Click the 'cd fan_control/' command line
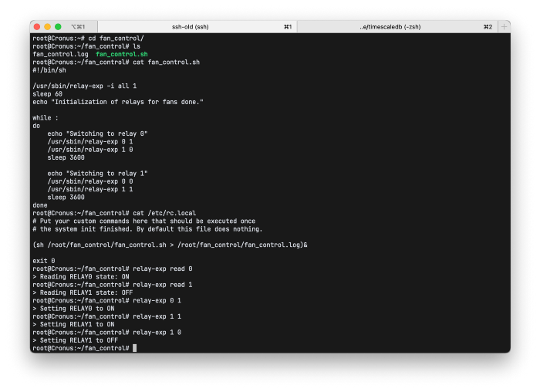Screen dimensions: 540x392 point(89,39)
